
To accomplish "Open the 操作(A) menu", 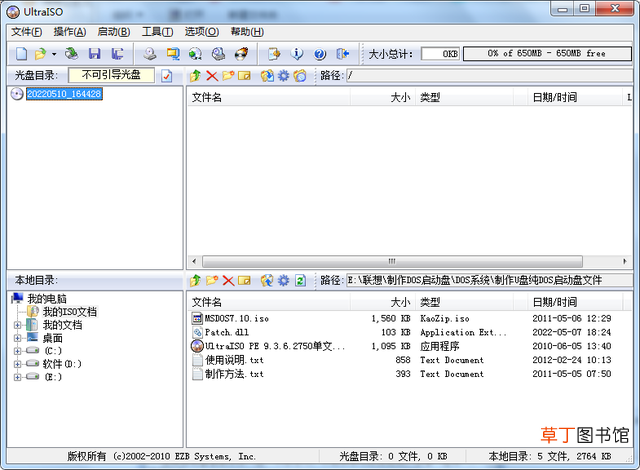I will pos(70,32).
